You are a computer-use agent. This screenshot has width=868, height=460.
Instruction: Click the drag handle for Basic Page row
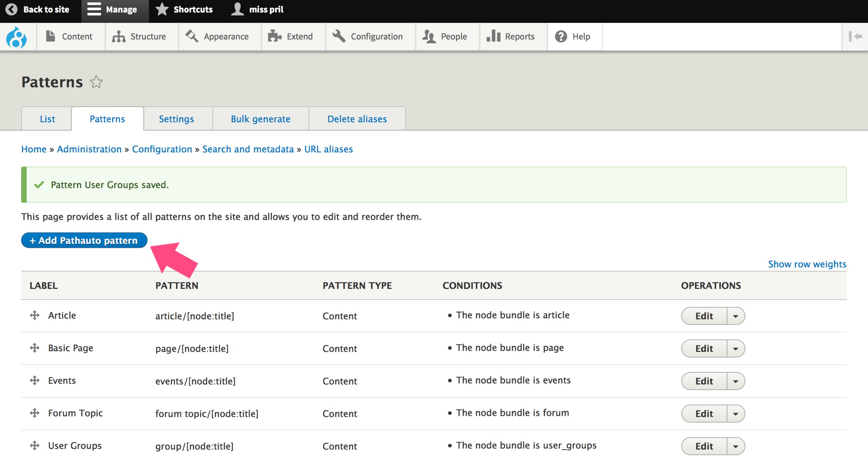coord(34,348)
